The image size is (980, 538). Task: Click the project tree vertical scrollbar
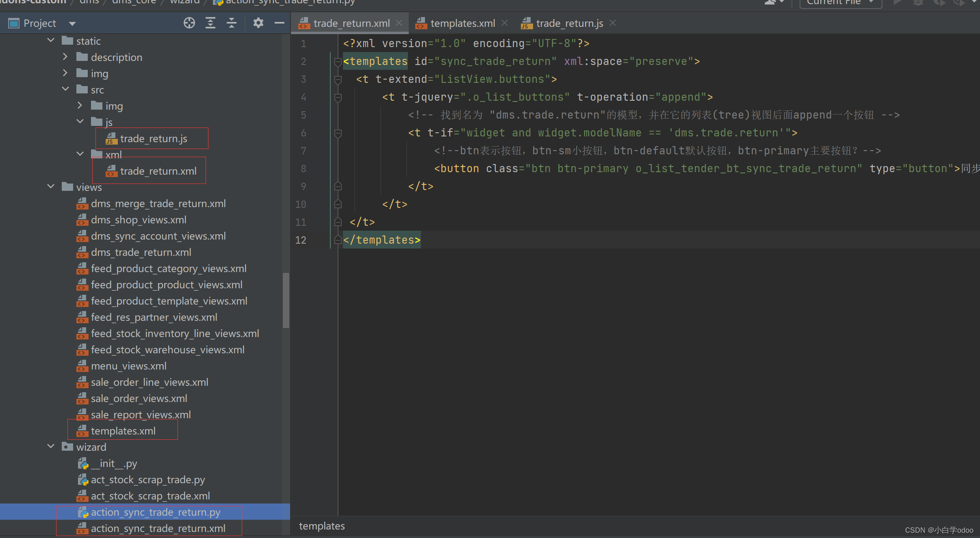(286, 300)
